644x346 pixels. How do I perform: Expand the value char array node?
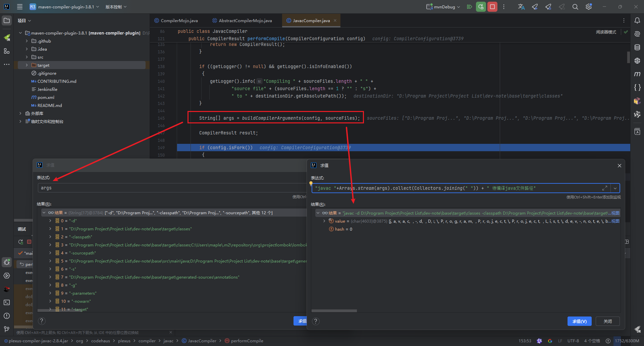click(x=324, y=221)
